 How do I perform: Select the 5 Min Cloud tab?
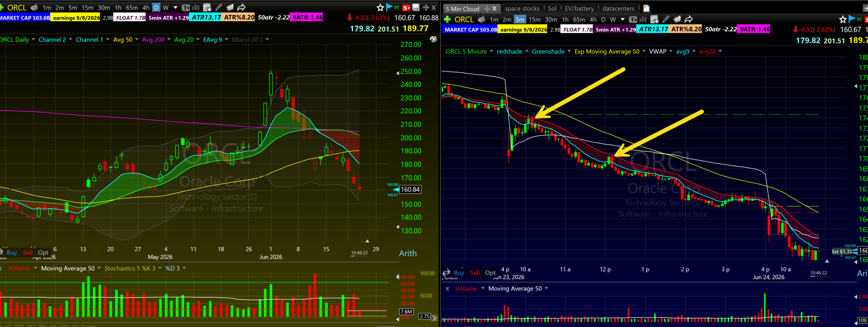(462, 9)
